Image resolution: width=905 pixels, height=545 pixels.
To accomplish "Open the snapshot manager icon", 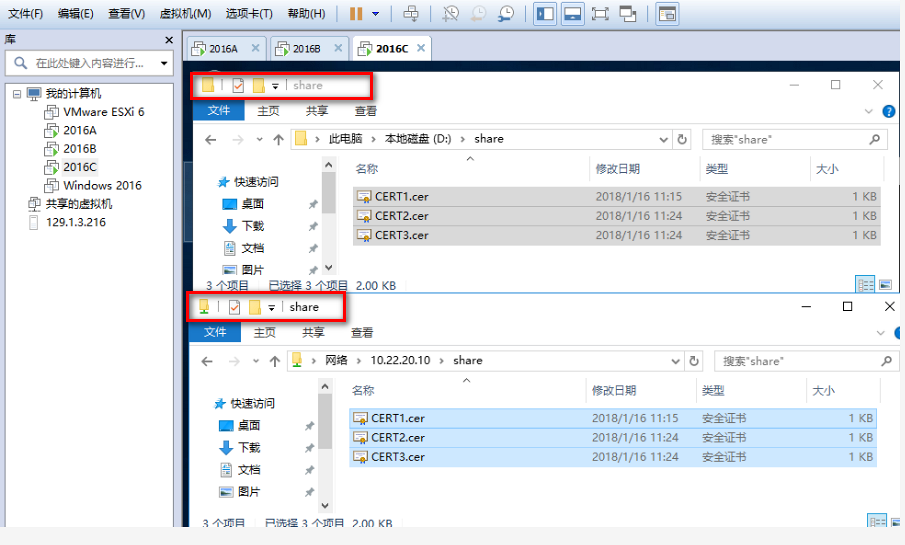I will 508,14.
